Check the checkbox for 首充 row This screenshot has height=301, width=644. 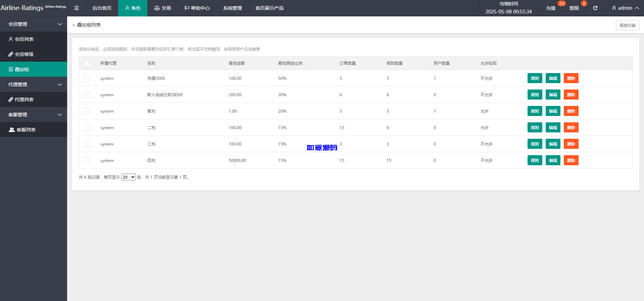coord(87,111)
